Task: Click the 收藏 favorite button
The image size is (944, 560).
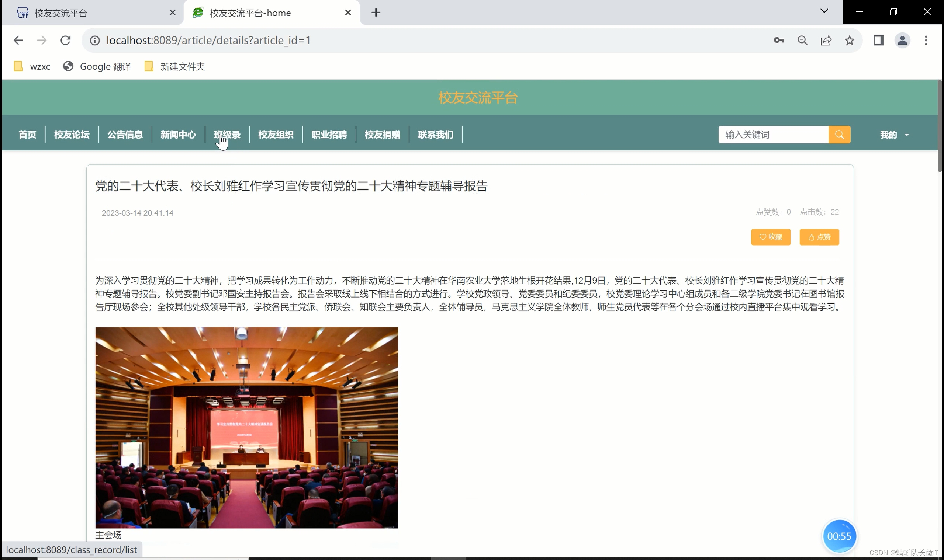Action: click(x=770, y=237)
